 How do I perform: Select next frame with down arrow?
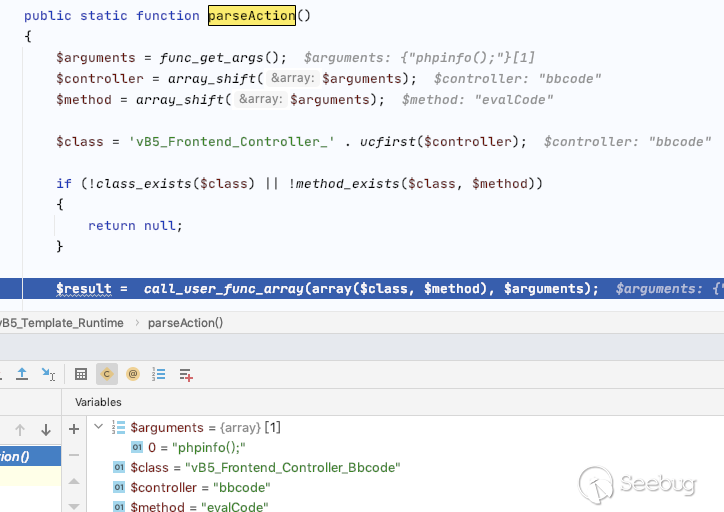[45, 430]
